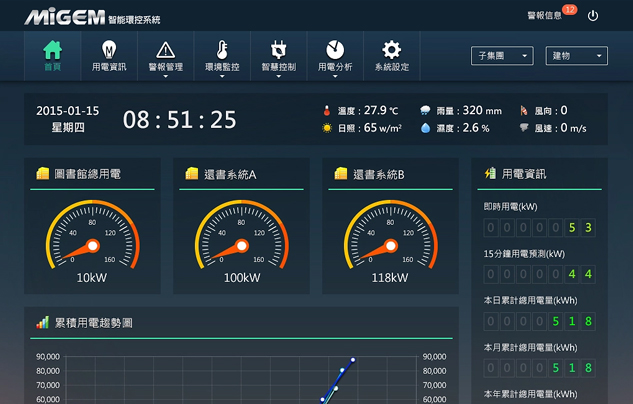The width and height of the screenshot is (633, 404).
Task: Click the MiGEM logo
Action: [64, 17]
